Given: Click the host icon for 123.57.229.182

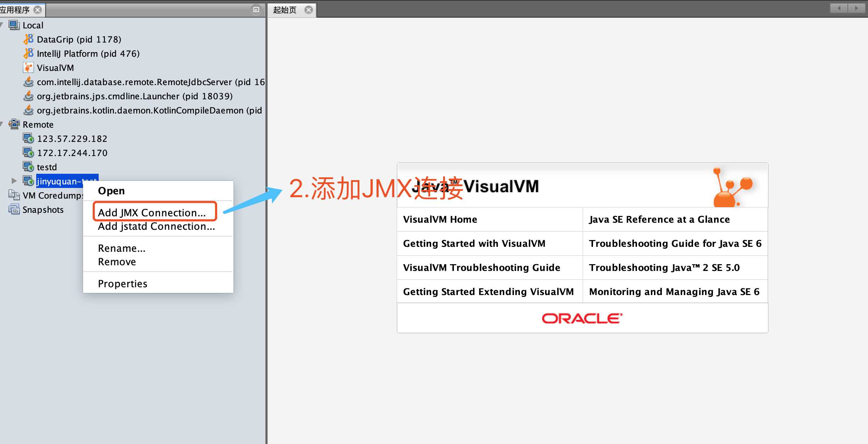Looking at the screenshot, I should [x=28, y=139].
